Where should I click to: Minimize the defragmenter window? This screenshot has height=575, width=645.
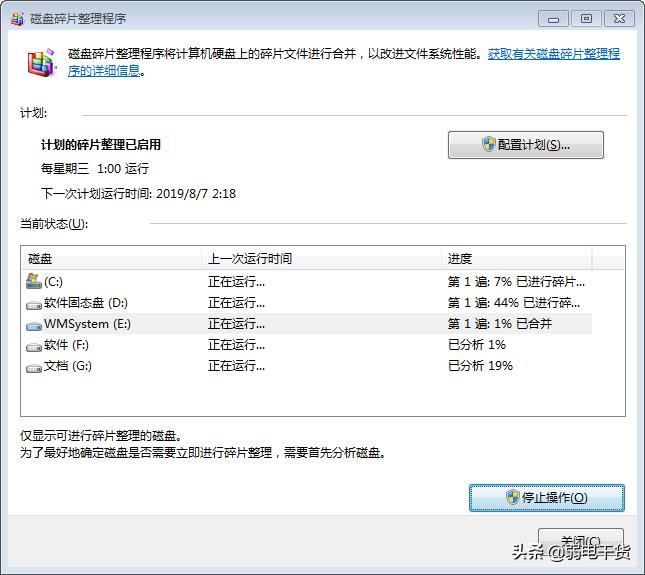click(553, 19)
